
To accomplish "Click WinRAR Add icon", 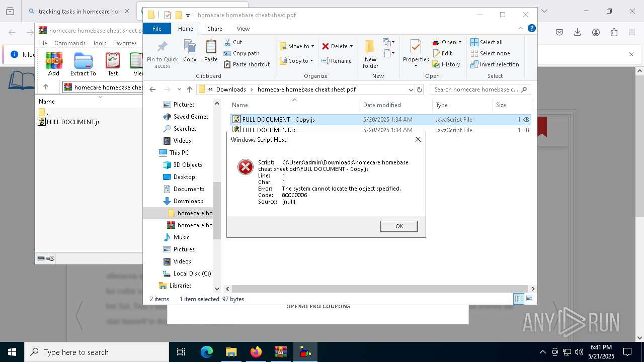I will [54, 64].
